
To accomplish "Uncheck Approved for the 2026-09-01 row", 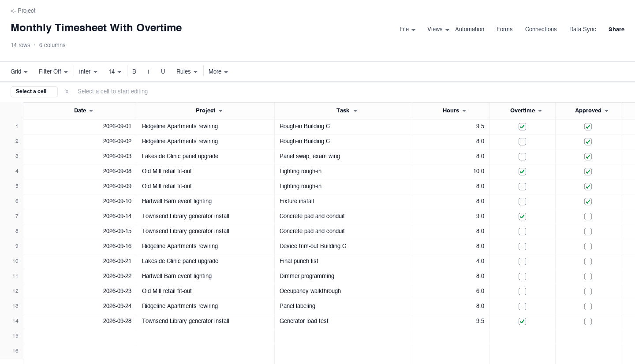I will click(588, 126).
